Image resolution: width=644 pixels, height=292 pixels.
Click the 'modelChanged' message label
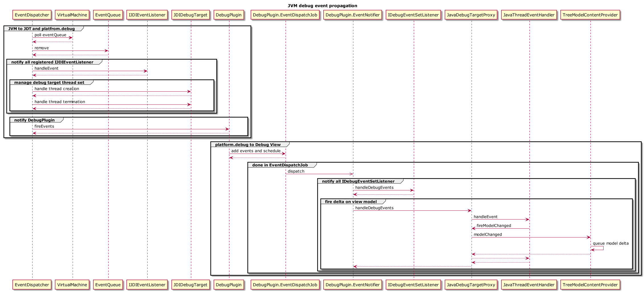488,234
